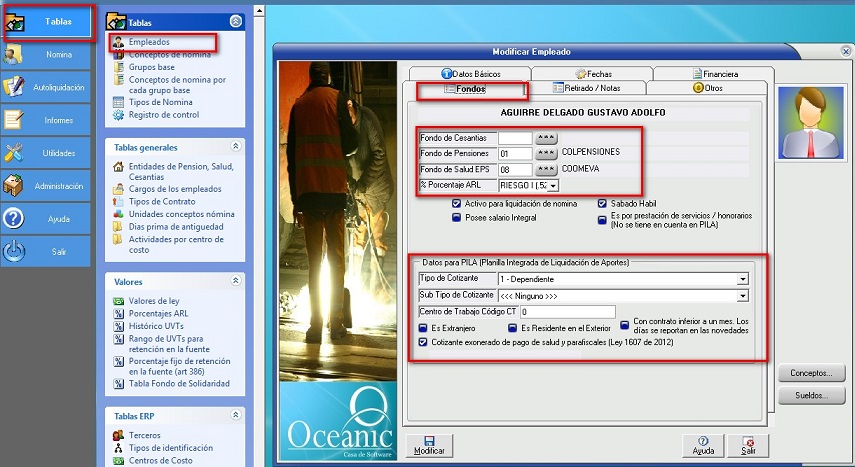
Task: Open the Porcentaje ARL dropdown
Action: tap(553, 185)
